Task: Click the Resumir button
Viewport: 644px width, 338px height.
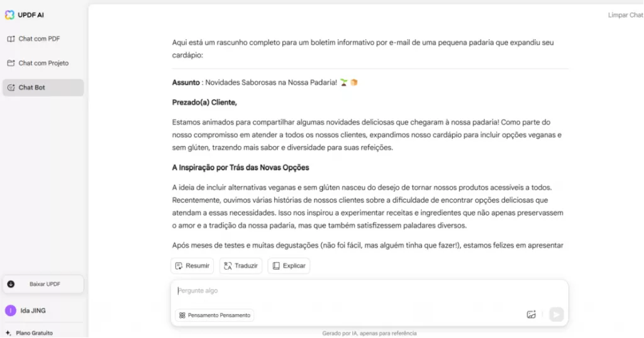Action: coord(192,266)
